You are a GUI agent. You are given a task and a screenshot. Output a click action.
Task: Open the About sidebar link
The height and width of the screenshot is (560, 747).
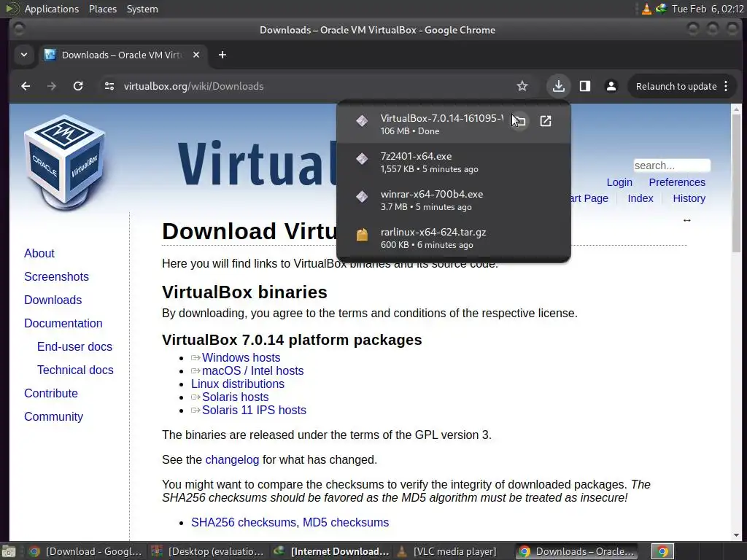pos(39,253)
